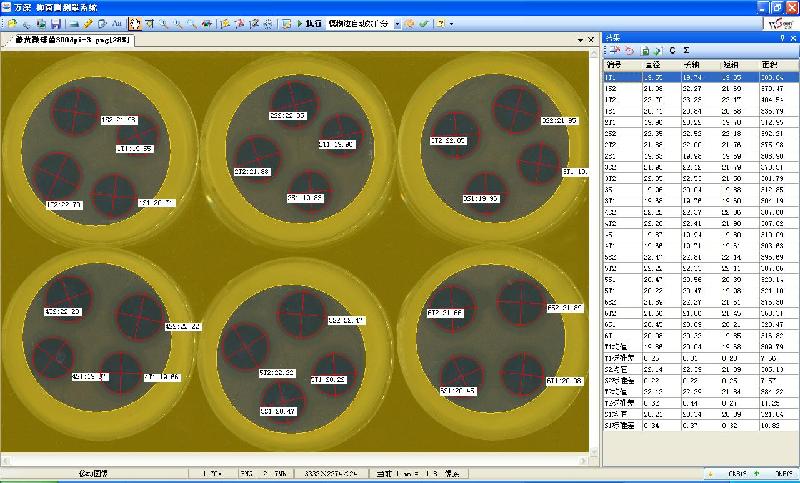The height and width of the screenshot is (483, 800).
Task: Click the zoom magnifier icon in toolbar
Action: pyautogui.click(x=163, y=23)
